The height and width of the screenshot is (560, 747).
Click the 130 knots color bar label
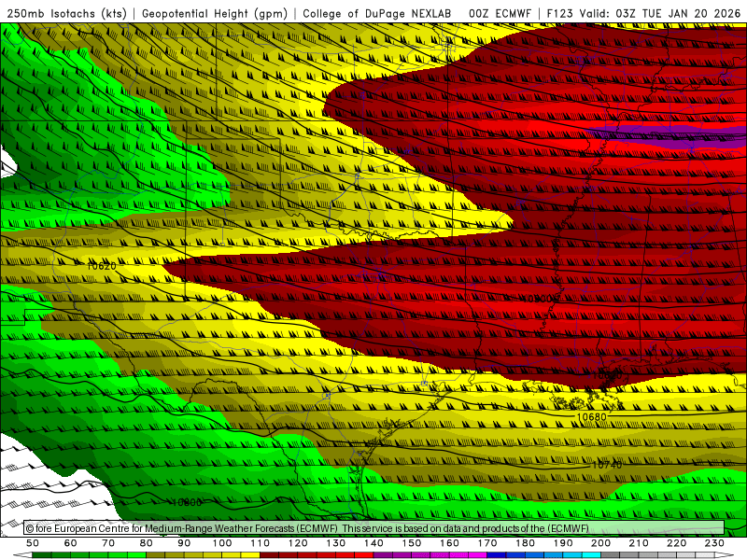[x=336, y=543]
